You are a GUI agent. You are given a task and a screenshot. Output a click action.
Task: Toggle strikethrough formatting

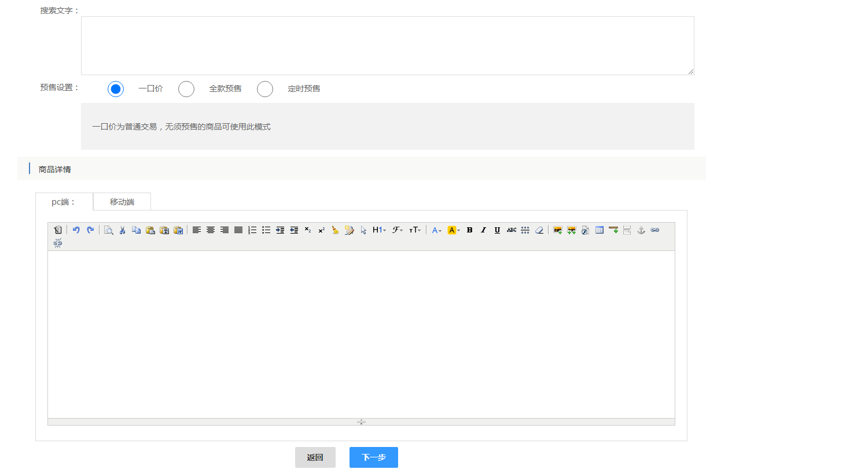click(512, 230)
